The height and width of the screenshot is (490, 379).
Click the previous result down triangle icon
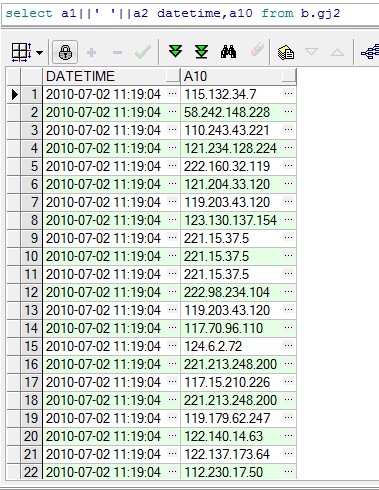[312, 52]
